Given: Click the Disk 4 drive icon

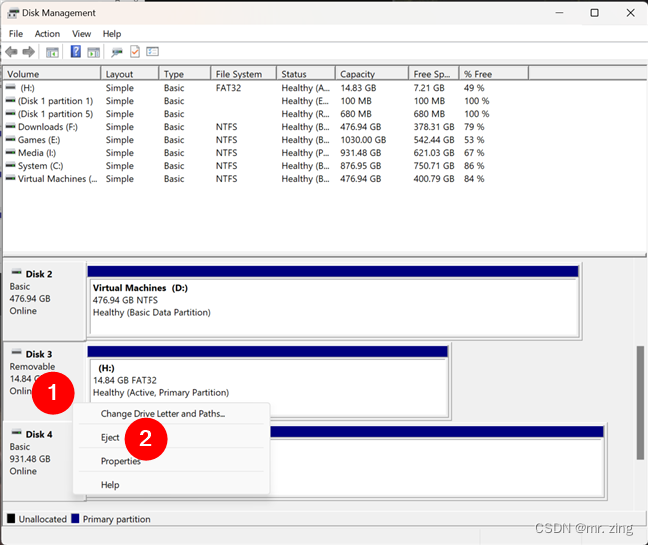Looking at the screenshot, I should click(17, 432).
